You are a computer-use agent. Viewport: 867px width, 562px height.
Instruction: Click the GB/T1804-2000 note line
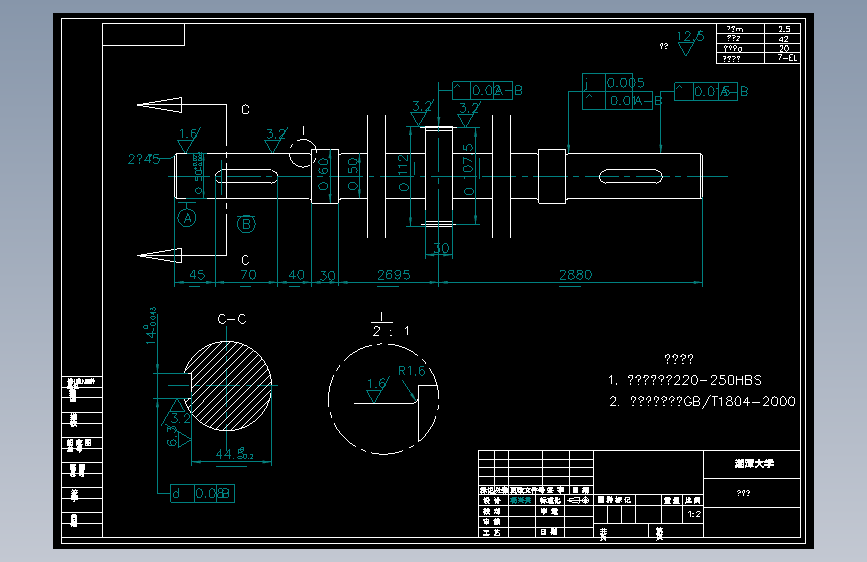(702, 402)
